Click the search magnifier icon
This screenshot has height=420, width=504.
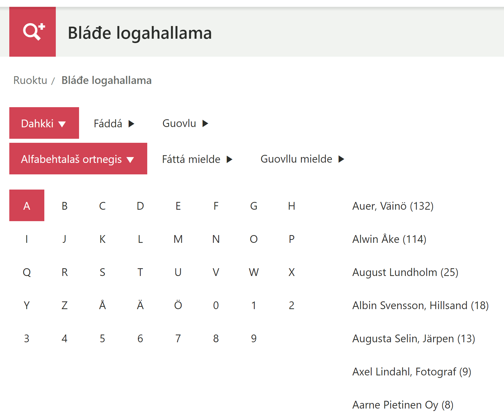[33, 32]
